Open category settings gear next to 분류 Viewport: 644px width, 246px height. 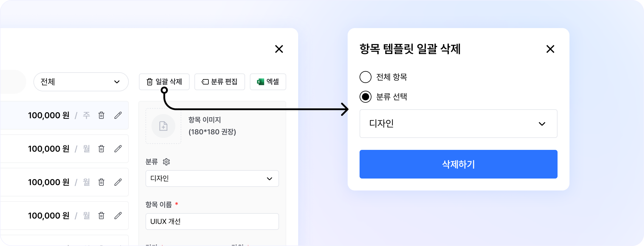(166, 162)
